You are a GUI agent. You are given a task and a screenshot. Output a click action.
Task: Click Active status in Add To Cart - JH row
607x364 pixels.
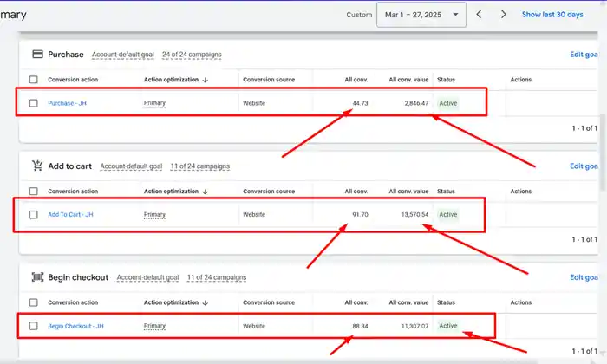[448, 215]
